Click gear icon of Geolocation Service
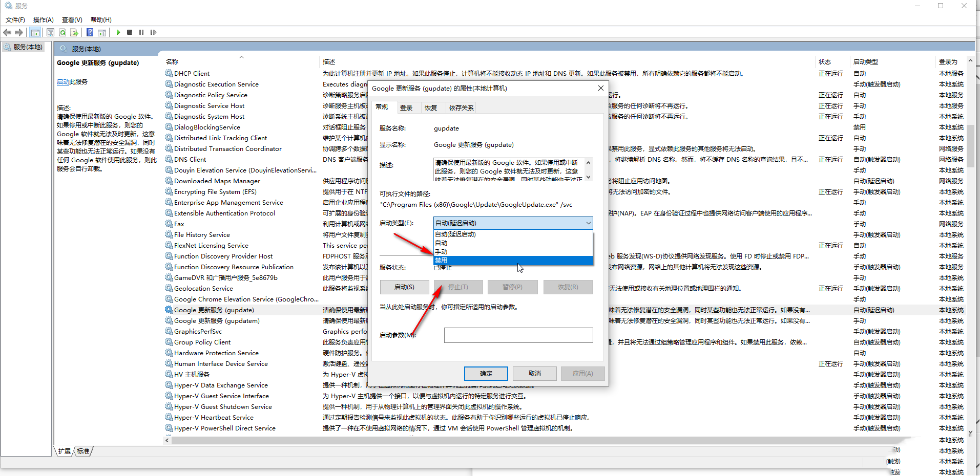The height and width of the screenshot is (476, 980). 169,288
